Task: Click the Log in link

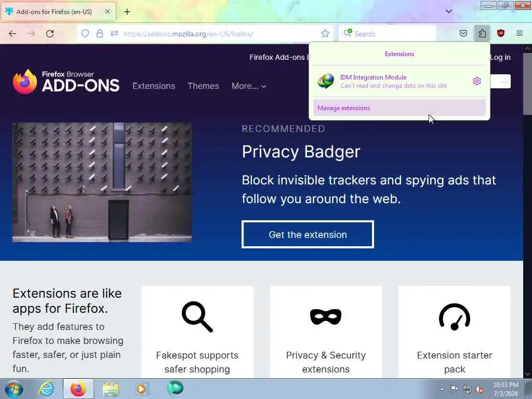Action: click(500, 57)
